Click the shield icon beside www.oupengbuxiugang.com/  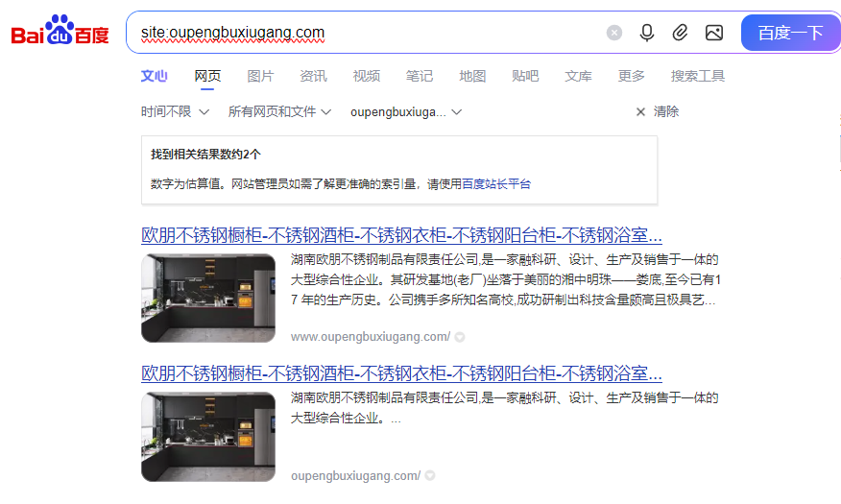point(460,337)
